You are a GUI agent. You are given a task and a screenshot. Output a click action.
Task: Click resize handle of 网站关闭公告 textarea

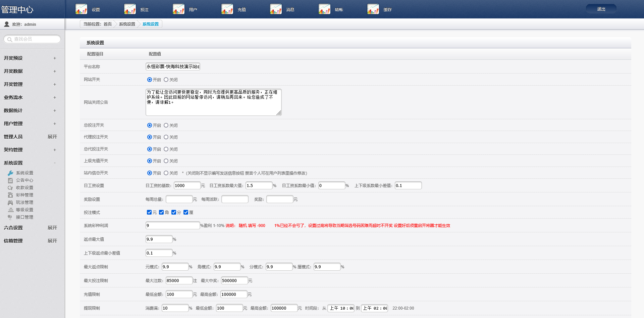point(279,113)
